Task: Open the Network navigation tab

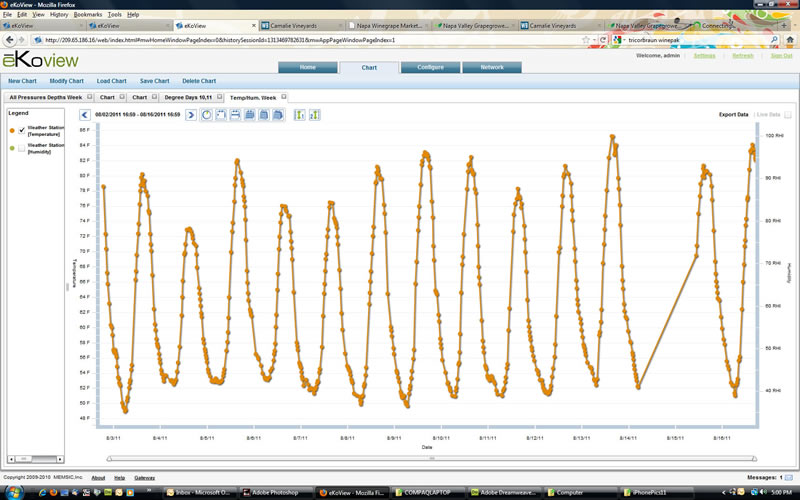Action: (x=490, y=67)
